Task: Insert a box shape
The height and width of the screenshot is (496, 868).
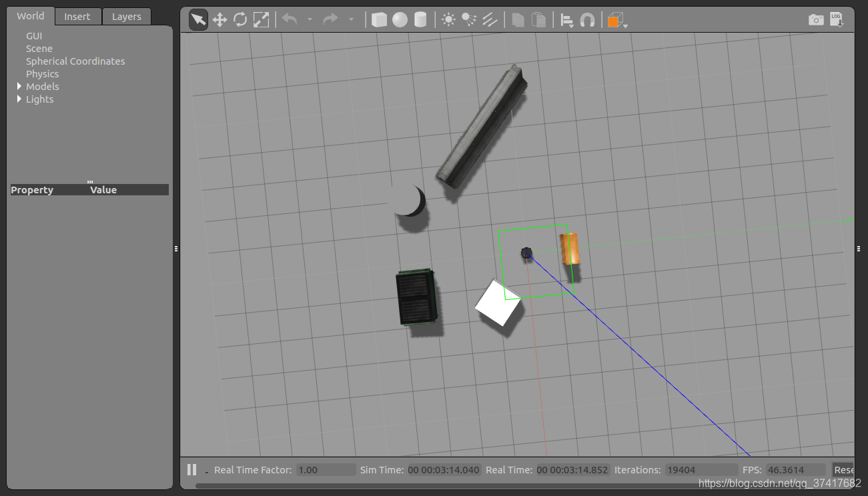Action: tap(379, 20)
